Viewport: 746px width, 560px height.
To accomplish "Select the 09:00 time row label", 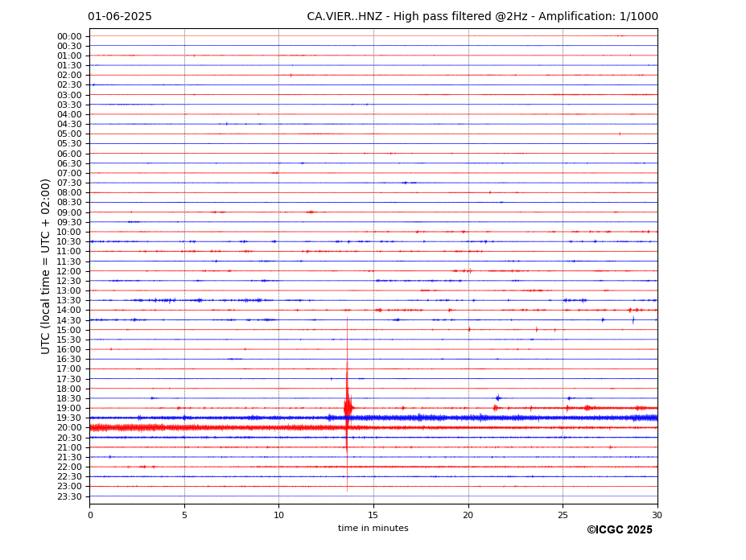I will point(69,212).
